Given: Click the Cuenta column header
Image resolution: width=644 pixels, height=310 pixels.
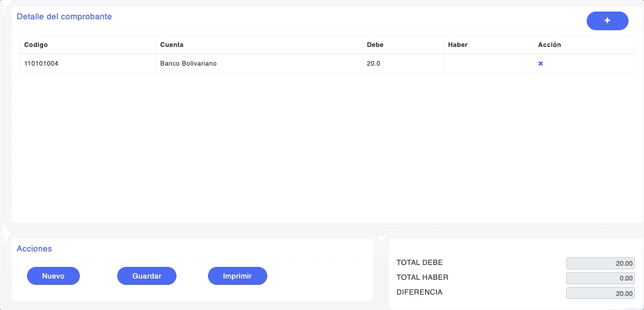Looking at the screenshot, I should coord(171,45).
